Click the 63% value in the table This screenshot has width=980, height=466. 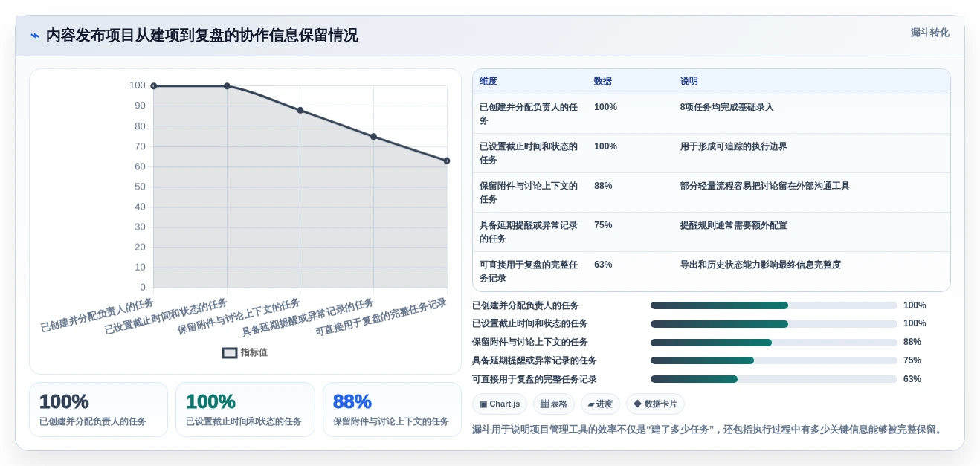click(x=603, y=265)
